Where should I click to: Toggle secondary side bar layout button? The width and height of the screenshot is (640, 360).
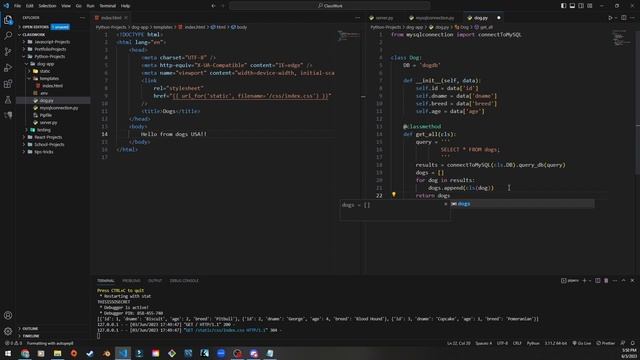[x=581, y=6]
